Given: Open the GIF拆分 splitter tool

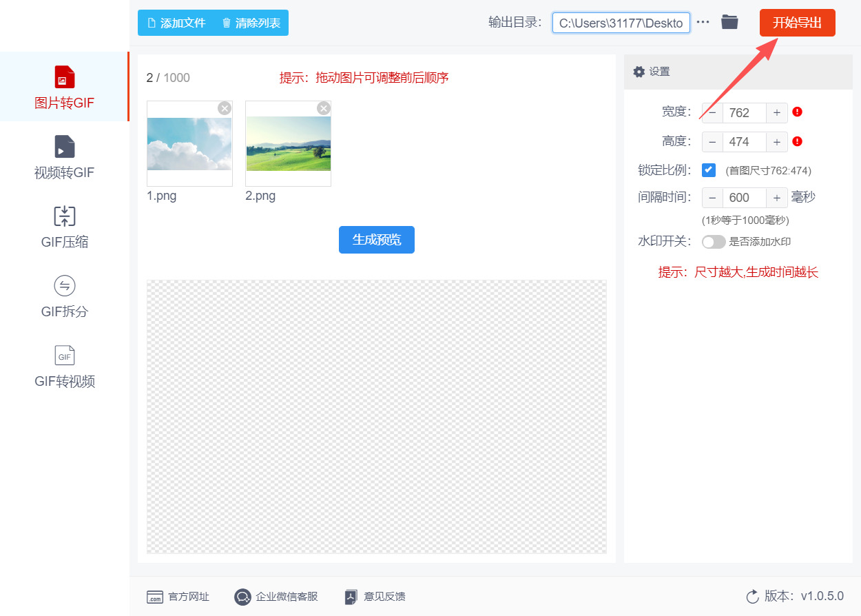Looking at the screenshot, I should pyautogui.click(x=63, y=296).
